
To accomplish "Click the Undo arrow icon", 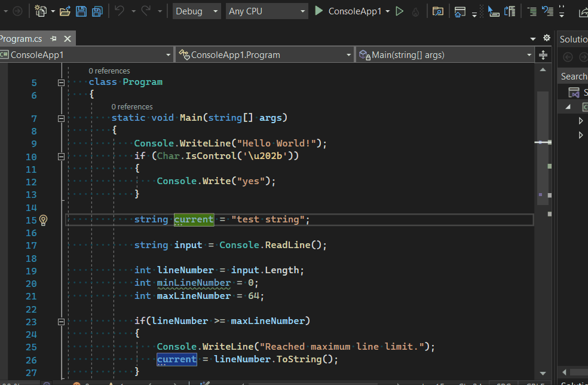I will 120,11.
